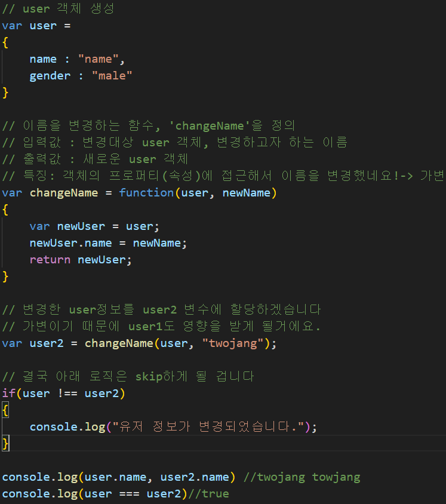Viewport: 446px width, 504px height.
Task: Click the 'function' keyword
Action: tap(146, 192)
